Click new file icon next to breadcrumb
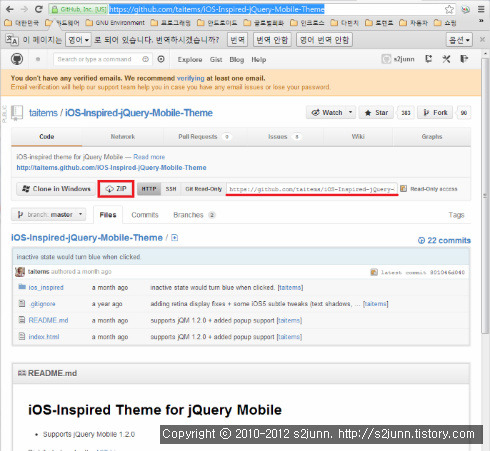Screen dimensions: 490x451 click(174, 238)
